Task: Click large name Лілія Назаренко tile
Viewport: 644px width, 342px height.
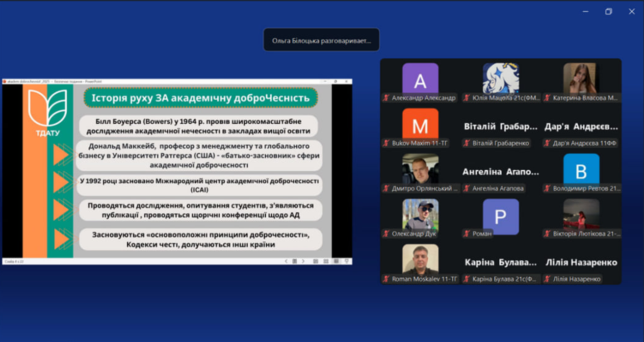Action: point(581,262)
